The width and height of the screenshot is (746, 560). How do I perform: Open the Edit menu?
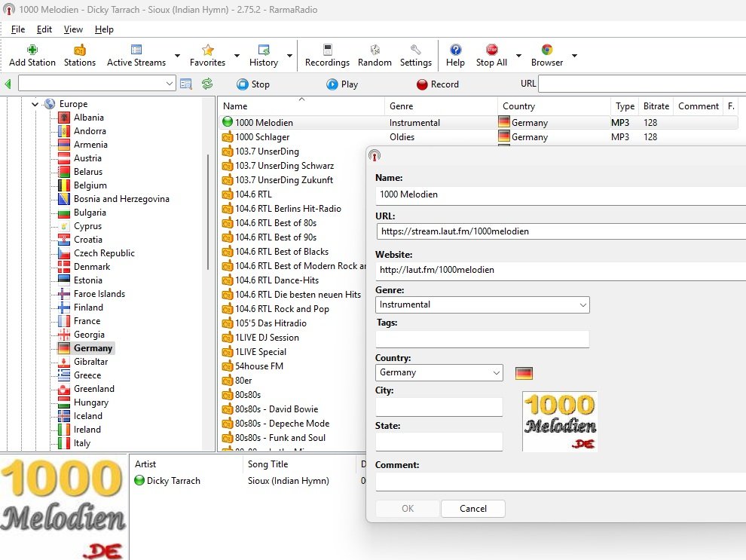(x=44, y=29)
